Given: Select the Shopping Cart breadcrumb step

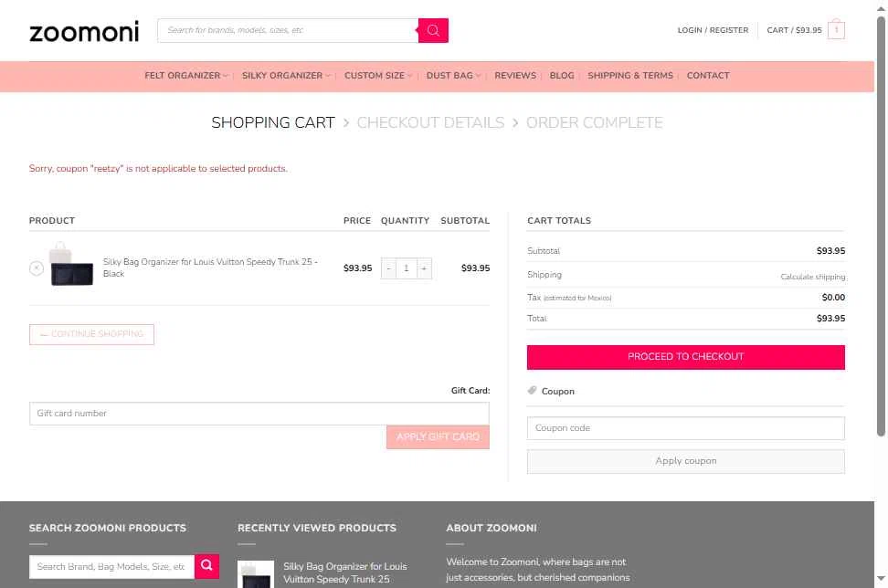Looking at the screenshot, I should click(273, 123).
